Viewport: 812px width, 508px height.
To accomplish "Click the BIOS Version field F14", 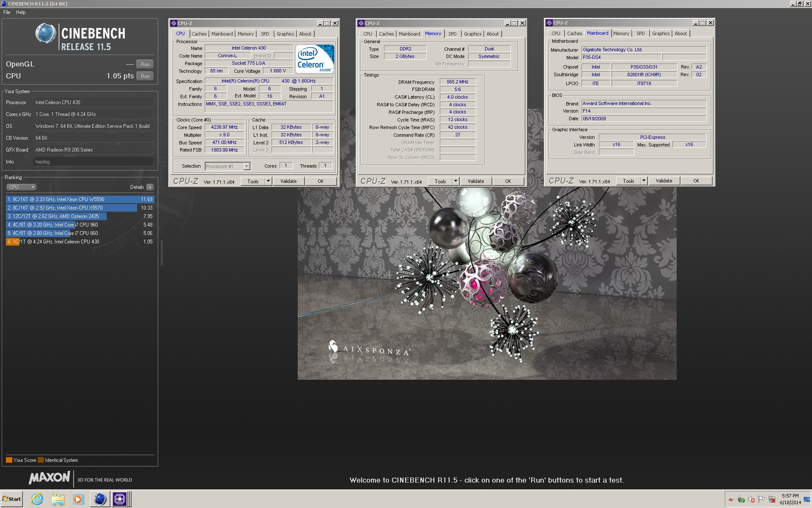I will 644,111.
